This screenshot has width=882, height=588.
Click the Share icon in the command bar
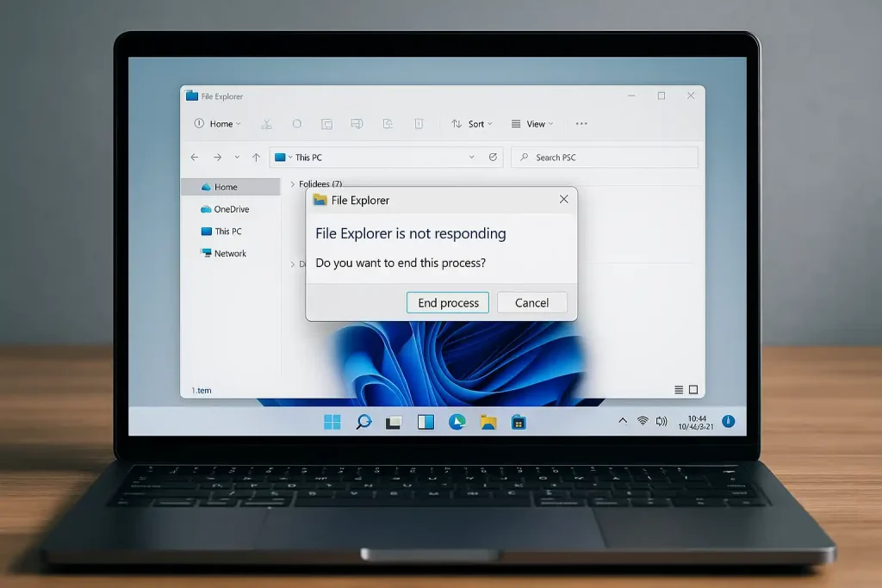click(387, 123)
